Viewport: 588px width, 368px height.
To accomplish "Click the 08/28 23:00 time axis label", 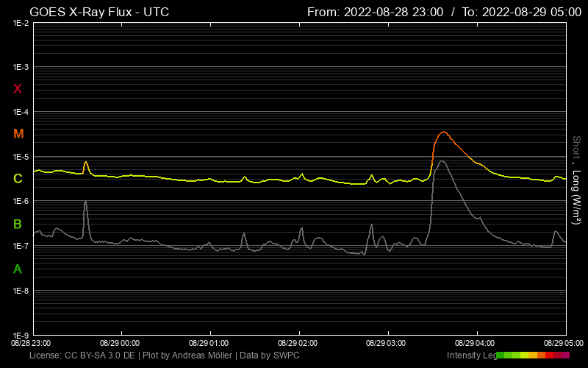I will tap(31, 343).
